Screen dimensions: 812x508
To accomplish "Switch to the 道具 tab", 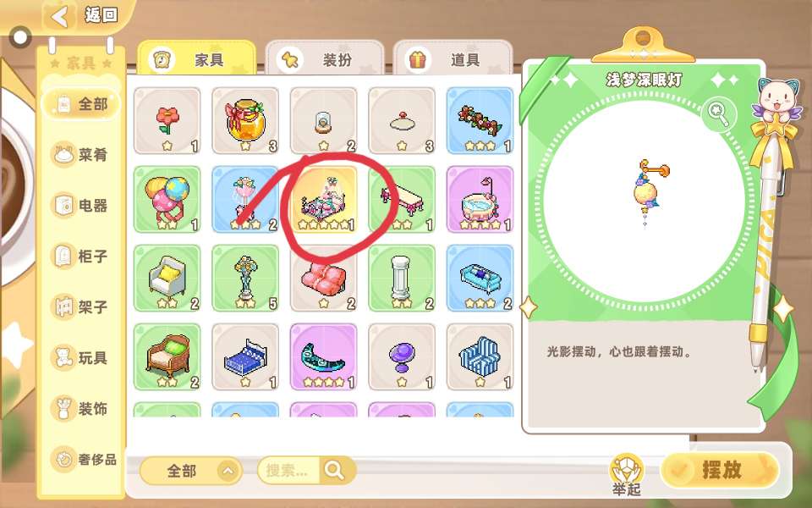I will coord(452,59).
